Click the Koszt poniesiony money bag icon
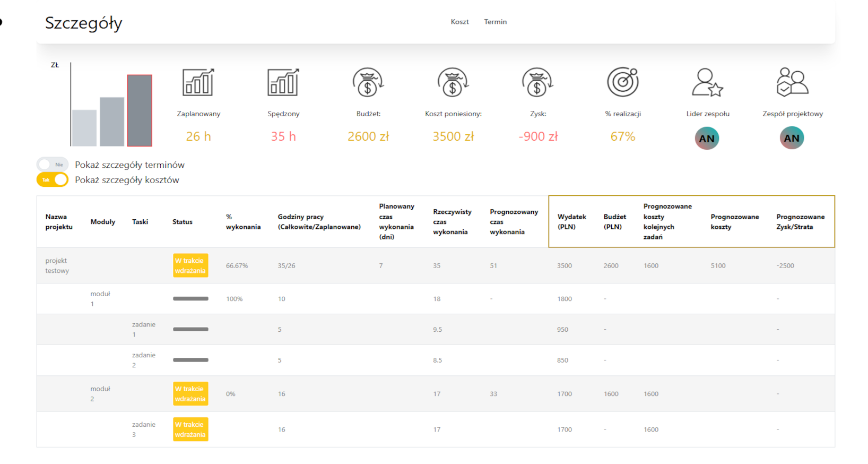 (453, 82)
